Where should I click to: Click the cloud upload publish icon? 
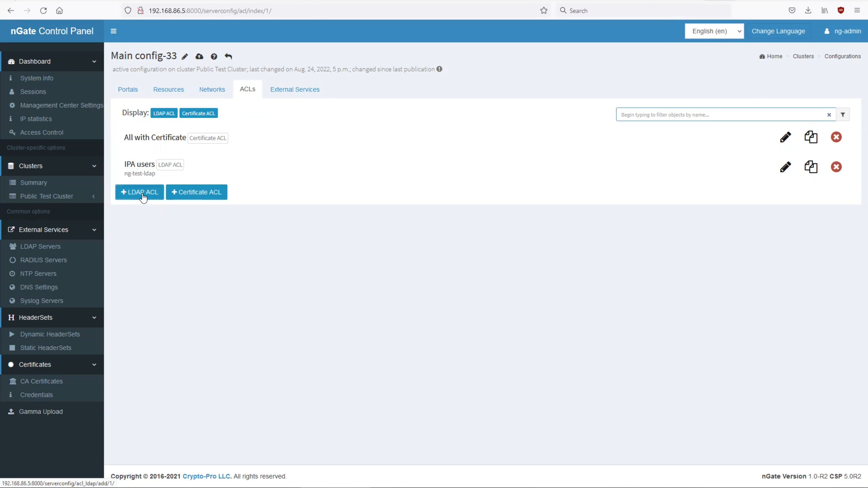tap(200, 57)
